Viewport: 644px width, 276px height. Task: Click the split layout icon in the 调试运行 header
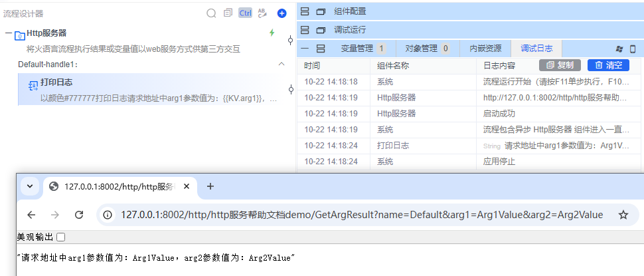pos(305,30)
